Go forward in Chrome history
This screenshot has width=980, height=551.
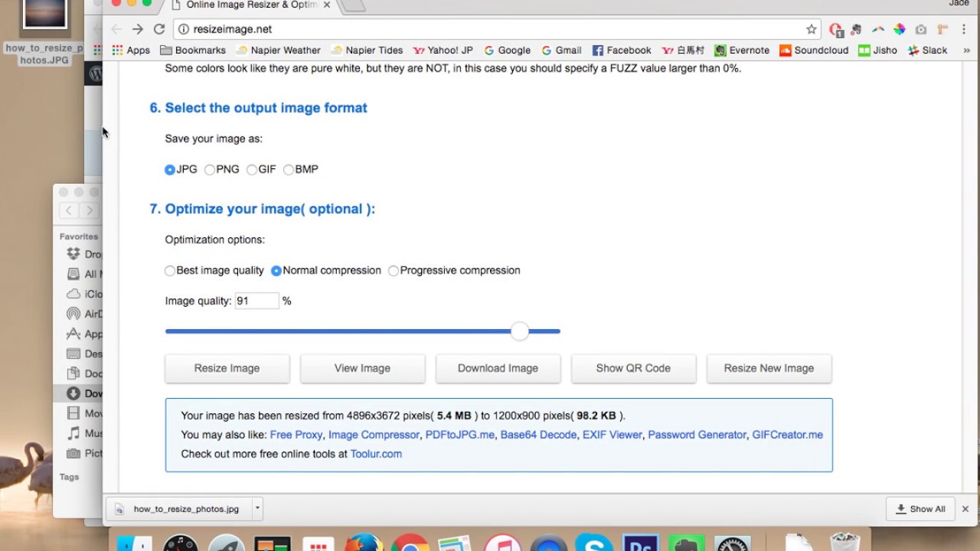[138, 29]
